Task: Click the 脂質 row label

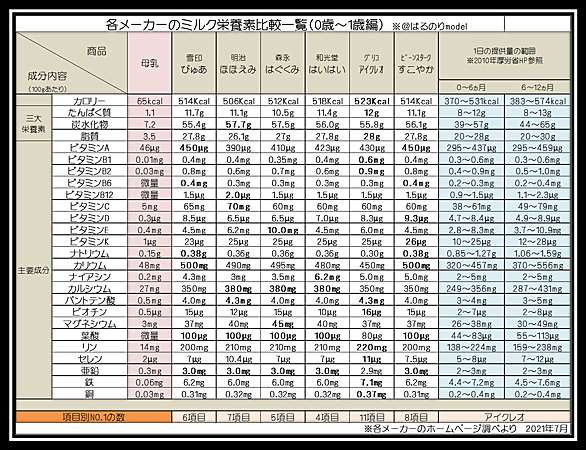Action: [90, 136]
